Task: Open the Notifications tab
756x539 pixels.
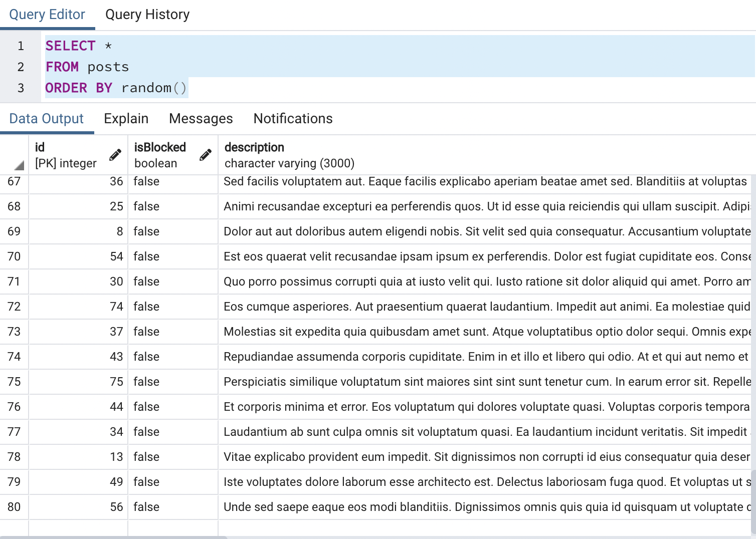Action: [293, 119]
